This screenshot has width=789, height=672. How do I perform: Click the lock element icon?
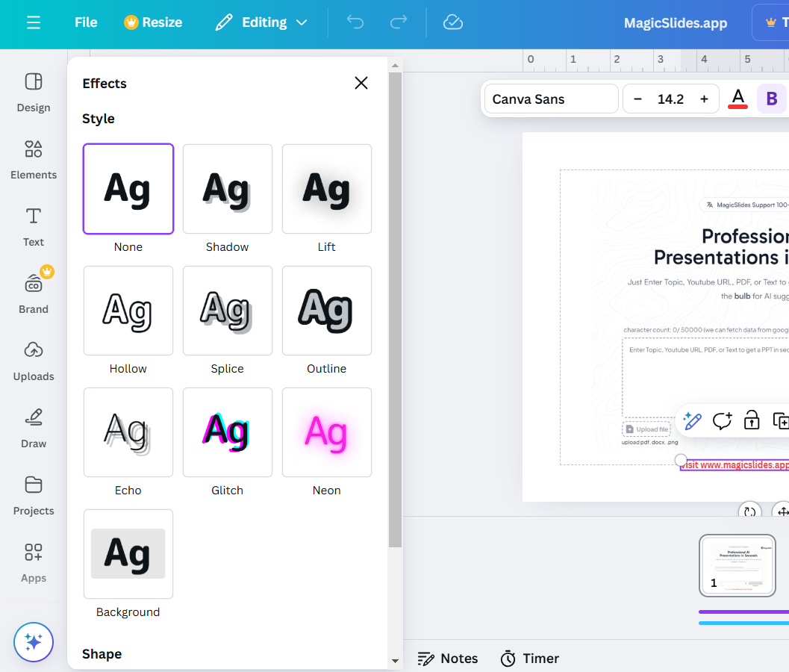752,420
